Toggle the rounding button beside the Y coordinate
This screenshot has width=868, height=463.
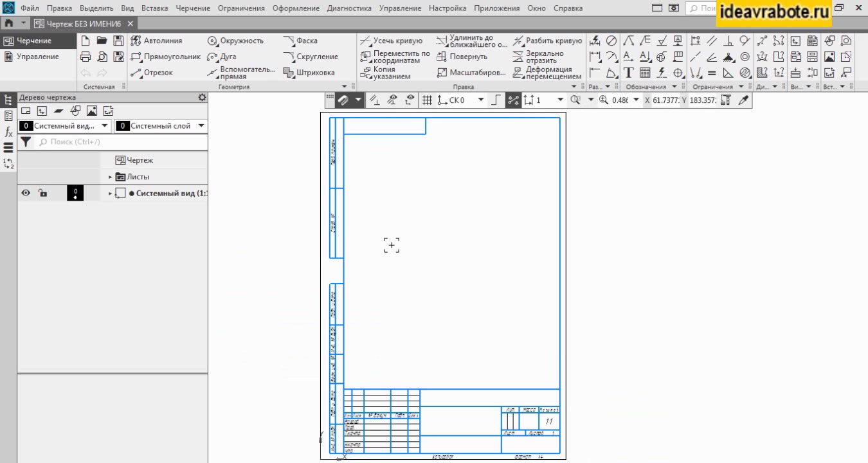click(727, 100)
